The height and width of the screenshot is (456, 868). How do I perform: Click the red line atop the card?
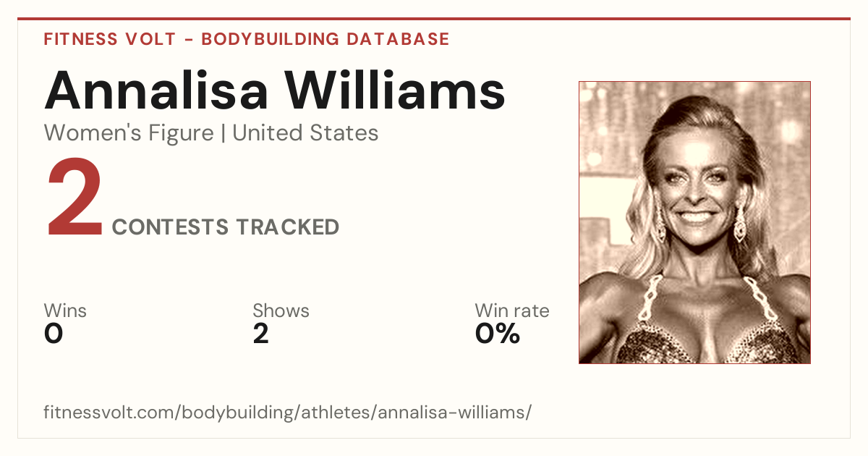(x=434, y=19)
